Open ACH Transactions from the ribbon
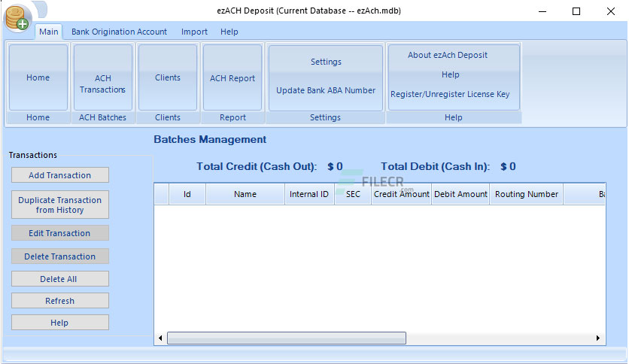This screenshot has height=364, width=629. (102, 77)
